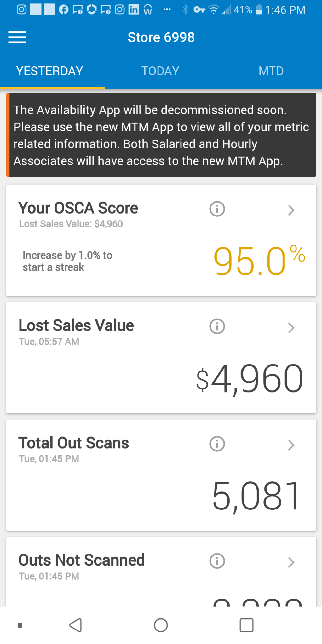
Task: Expand Lost Sales Value details chevron
Action: (x=291, y=328)
